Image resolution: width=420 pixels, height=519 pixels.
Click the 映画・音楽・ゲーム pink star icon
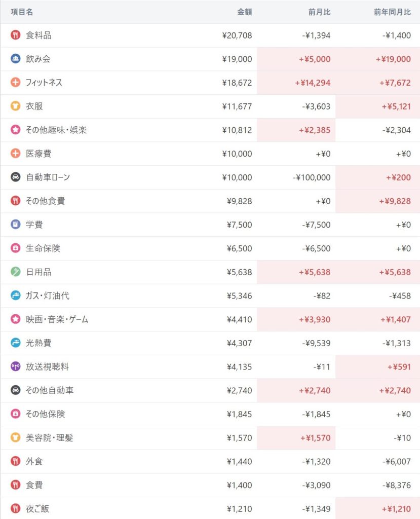16,319
